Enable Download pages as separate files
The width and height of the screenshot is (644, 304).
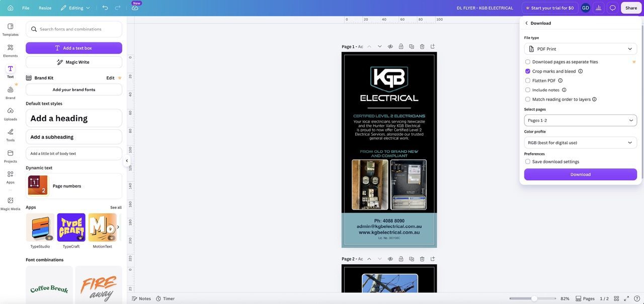tap(528, 62)
